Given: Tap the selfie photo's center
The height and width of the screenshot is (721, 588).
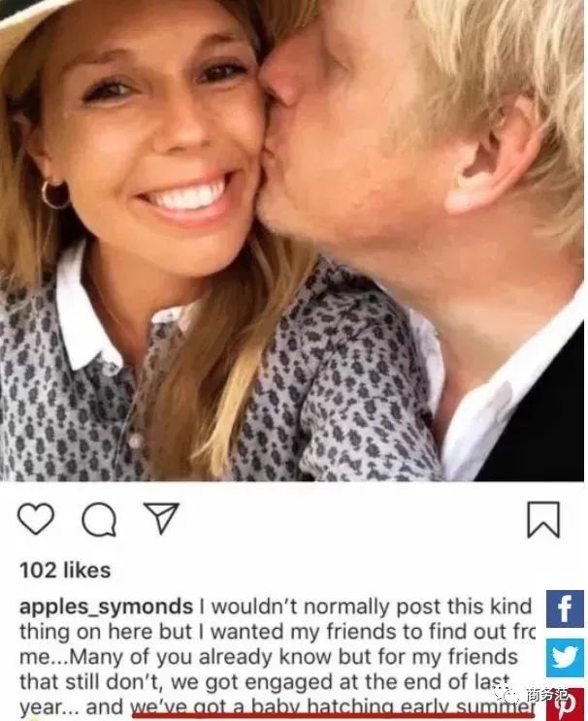Looking at the screenshot, I should pyautogui.click(x=293, y=241).
